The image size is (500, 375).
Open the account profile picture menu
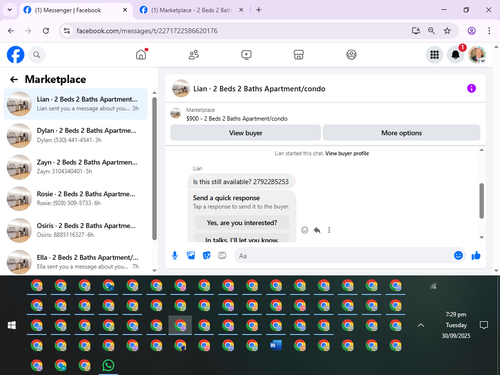pos(477,55)
